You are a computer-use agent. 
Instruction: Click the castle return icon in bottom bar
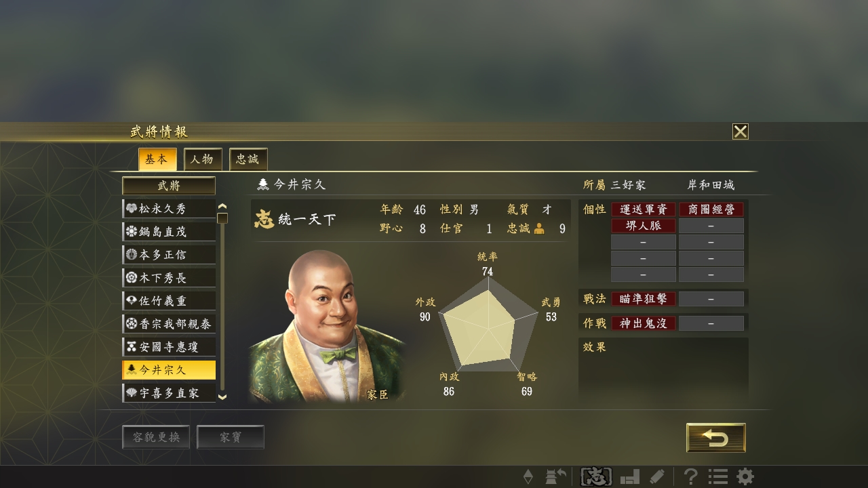point(555,477)
